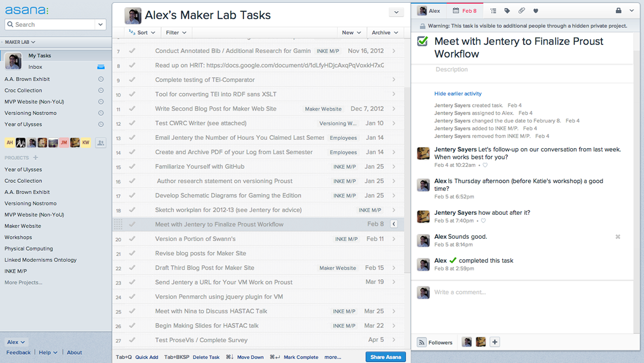The image size is (644, 363).
Task: Expand the Filter dropdown
Action: (x=176, y=32)
